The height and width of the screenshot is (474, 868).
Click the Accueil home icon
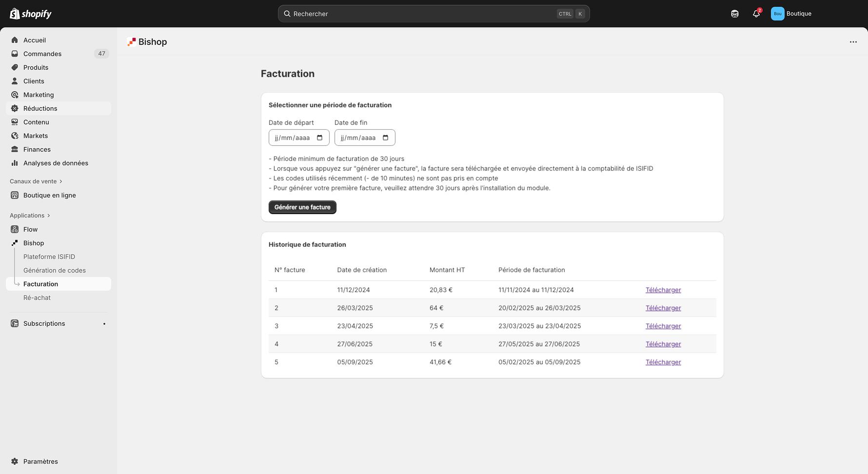pyautogui.click(x=15, y=40)
